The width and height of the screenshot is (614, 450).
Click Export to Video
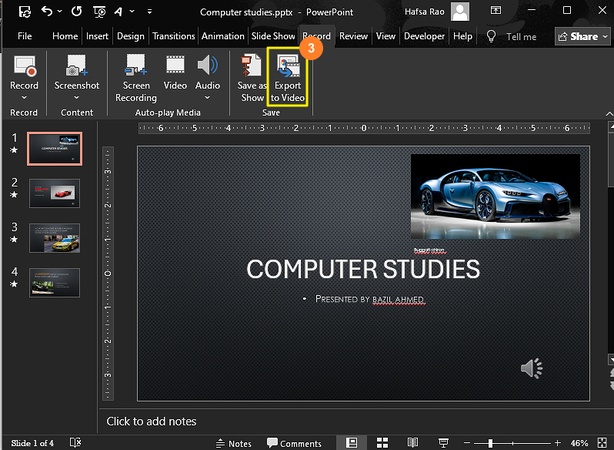287,78
